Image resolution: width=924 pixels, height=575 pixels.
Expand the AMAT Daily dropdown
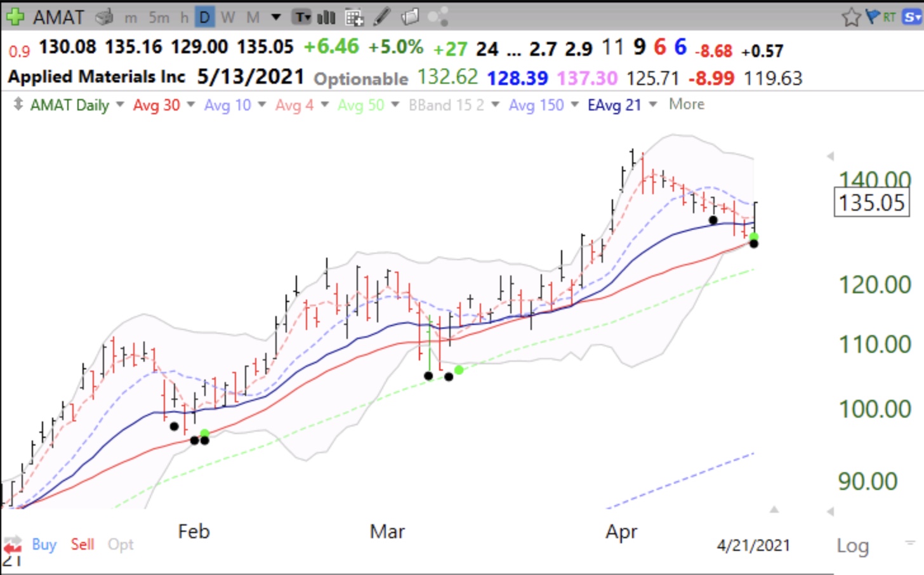pyautogui.click(x=120, y=104)
